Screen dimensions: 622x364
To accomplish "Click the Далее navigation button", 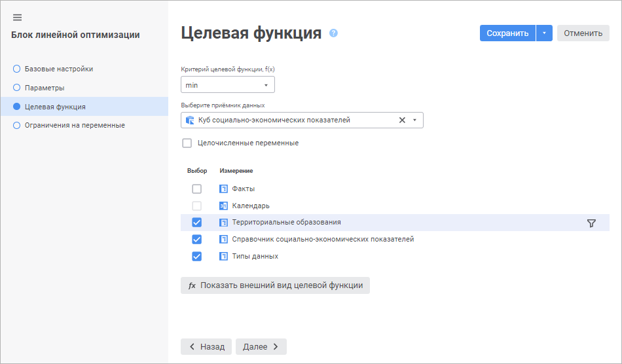I will (261, 347).
